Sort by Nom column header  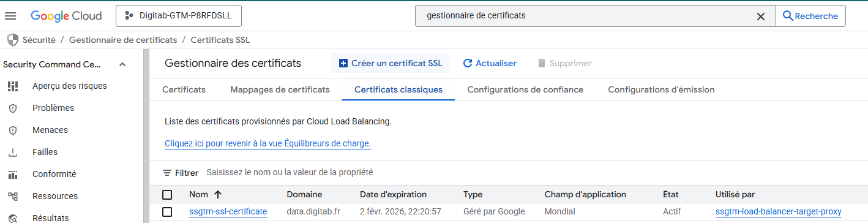point(198,194)
